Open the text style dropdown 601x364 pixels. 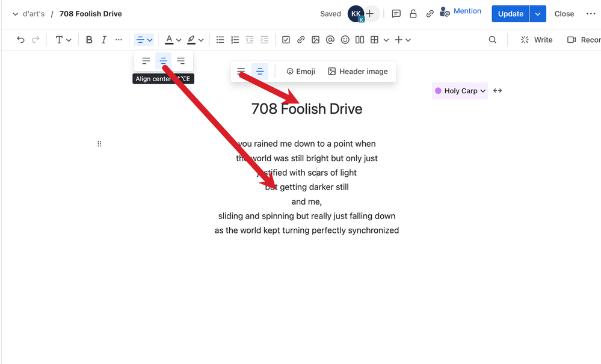[63, 40]
